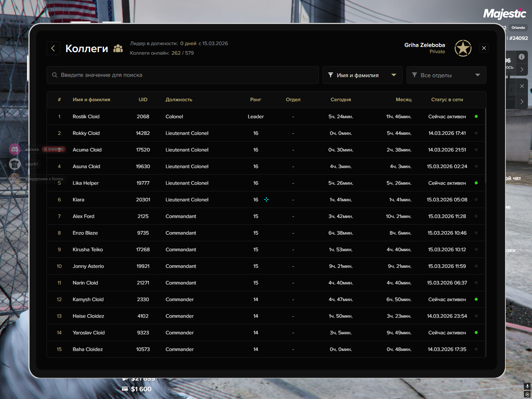This screenshot has height=399, width=532.
Task: Click the right chevron below the info icon
Action: pos(522,69)
